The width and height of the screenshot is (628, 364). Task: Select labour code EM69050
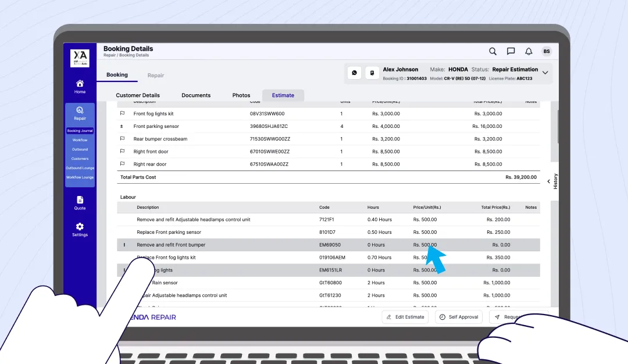coord(330,245)
